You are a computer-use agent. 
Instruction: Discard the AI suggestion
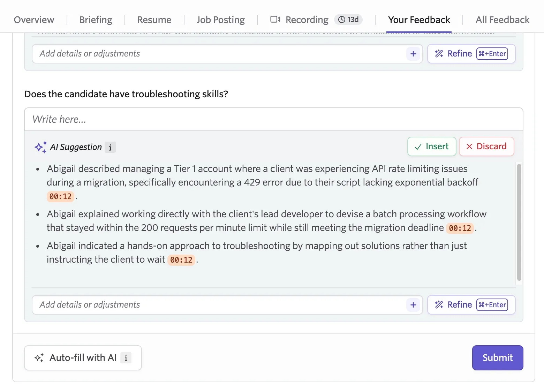click(x=486, y=146)
